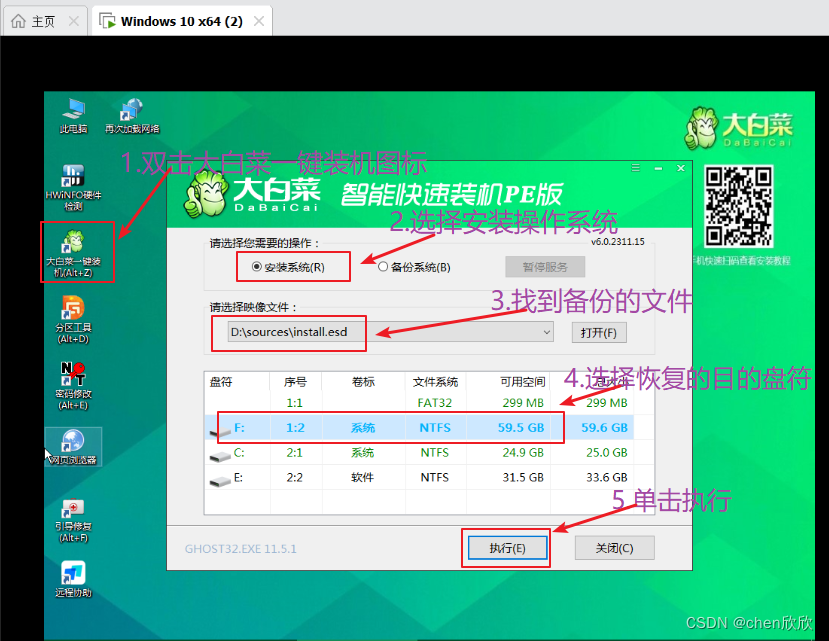This screenshot has width=829, height=641.
Task: Click the 24.9 GB free space cell
Action: pos(523,453)
